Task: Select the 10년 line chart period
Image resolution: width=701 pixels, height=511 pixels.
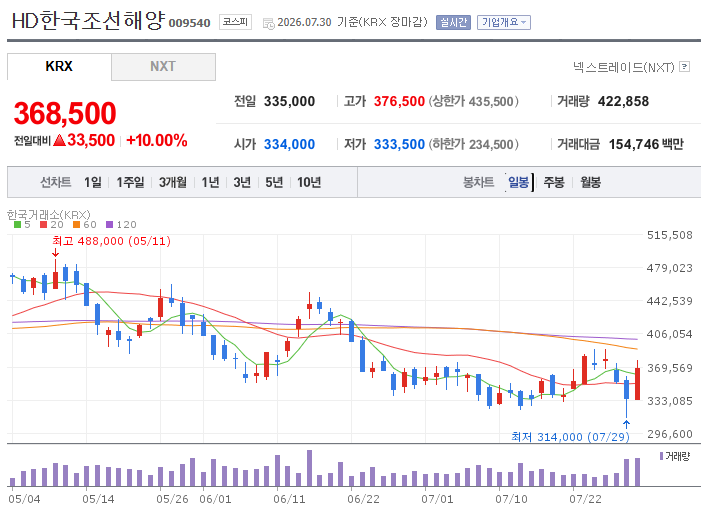Action: click(x=309, y=182)
